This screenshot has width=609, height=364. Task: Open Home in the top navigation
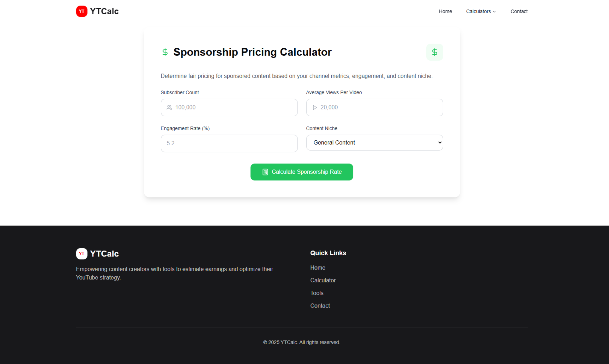tap(445, 11)
